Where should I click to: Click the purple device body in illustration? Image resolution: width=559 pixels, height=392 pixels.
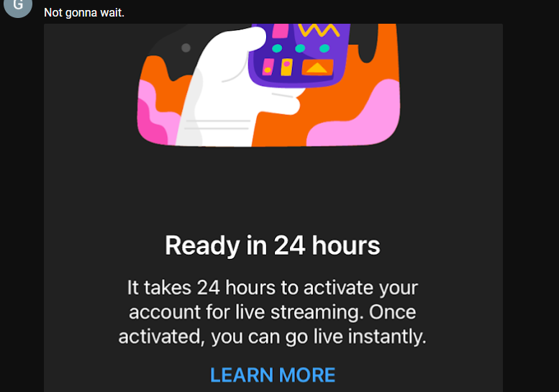(x=299, y=53)
